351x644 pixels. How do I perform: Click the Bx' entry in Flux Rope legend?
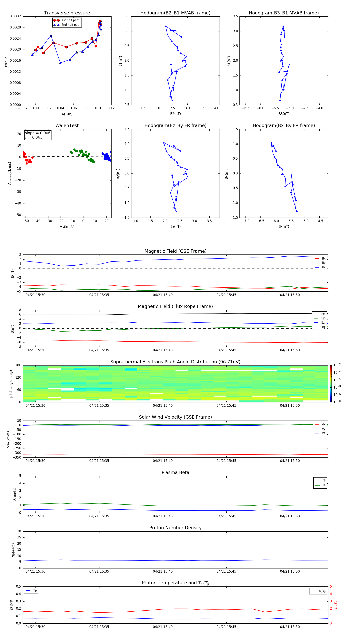[x=320, y=314]
